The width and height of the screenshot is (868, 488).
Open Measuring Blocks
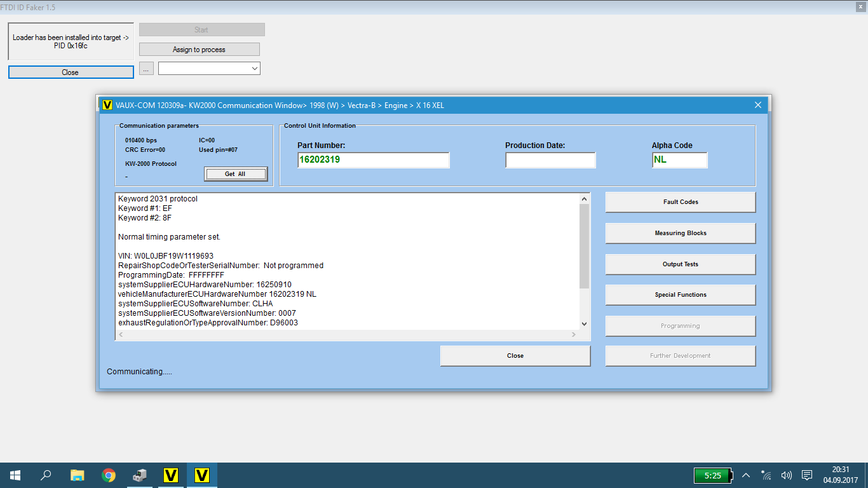(680, 233)
